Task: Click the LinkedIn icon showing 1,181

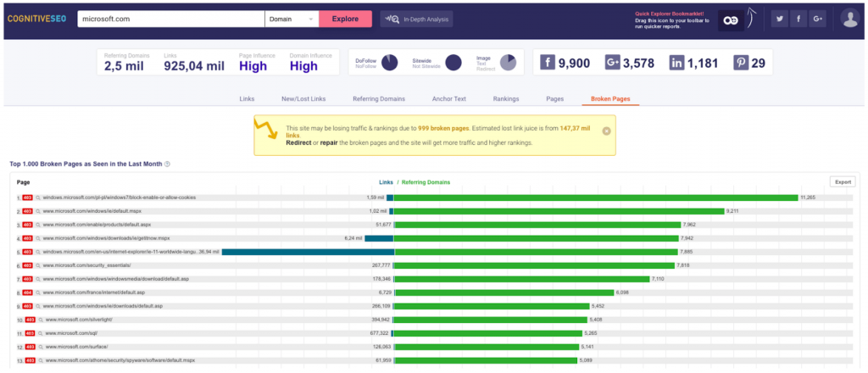Action: click(676, 63)
